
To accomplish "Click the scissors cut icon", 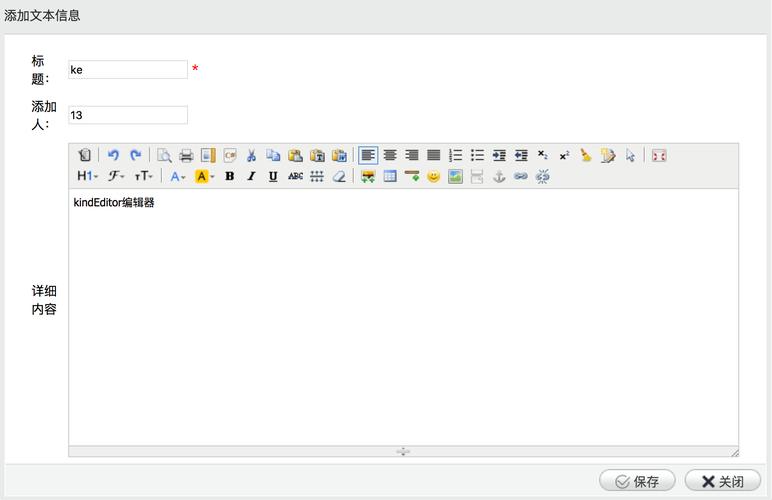I will (x=252, y=155).
